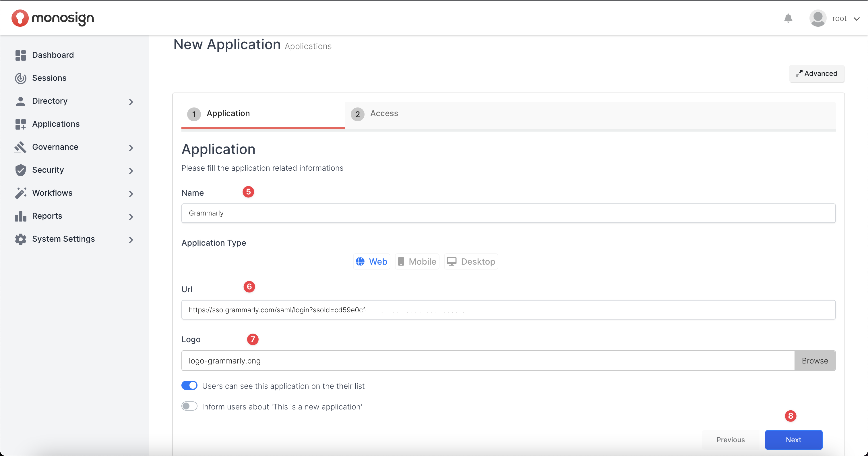
Task: Open Dashboard from the sidebar icon
Action: [x=21, y=55]
